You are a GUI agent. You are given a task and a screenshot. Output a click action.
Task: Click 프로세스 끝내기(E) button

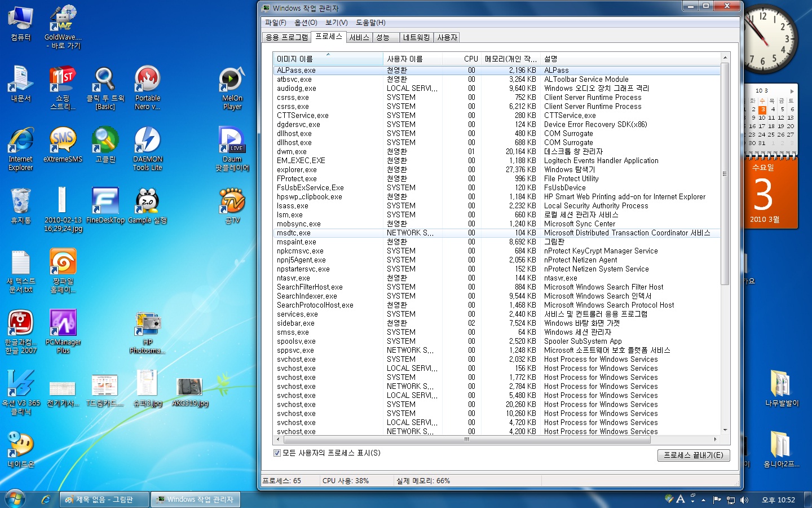click(694, 455)
